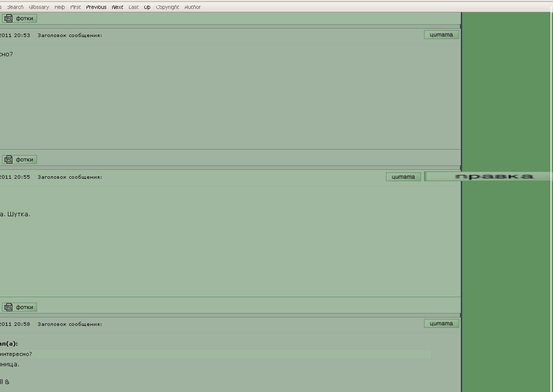Click the фотки button above the 20:55 post
Viewport: 553px width, 392px height.
[19, 159]
